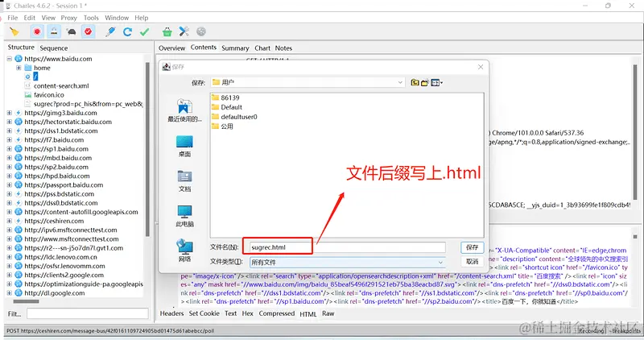This screenshot has height=340, width=644.
Task: Switch to the Sequence tab
Action: 53,48
